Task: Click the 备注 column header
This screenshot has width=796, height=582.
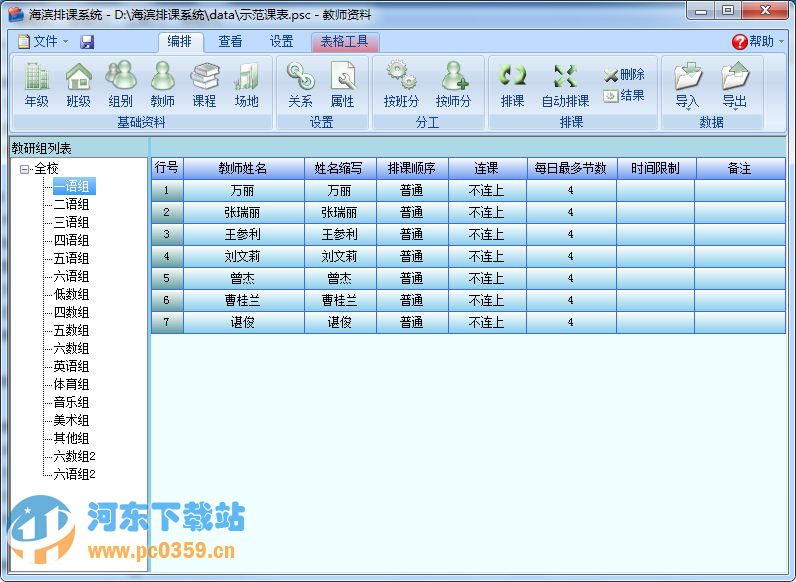Action: 740,169
